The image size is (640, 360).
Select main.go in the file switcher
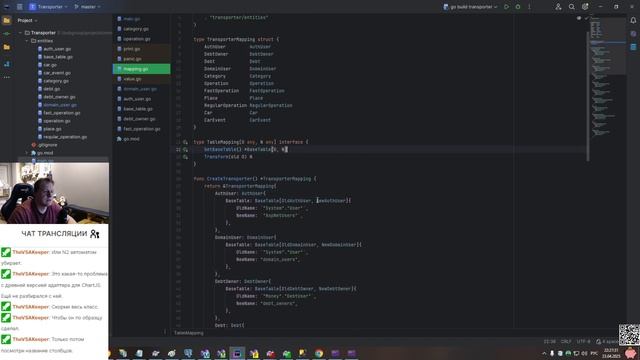[142, 19]
